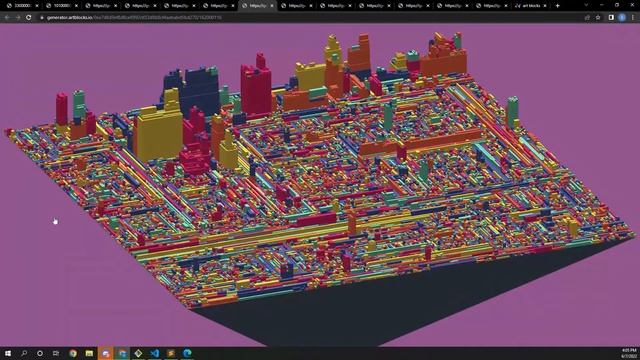Open Cortana from the taskbar
The image size is (640, 360).
click(x=40, y=353)
